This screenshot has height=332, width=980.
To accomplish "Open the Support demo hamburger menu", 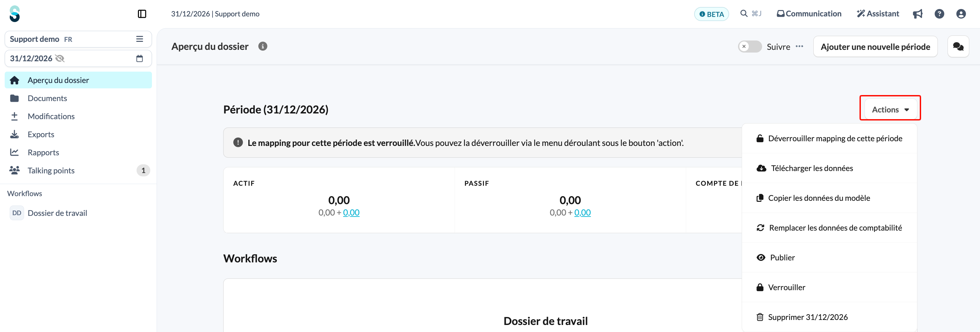I will point(140,39).
